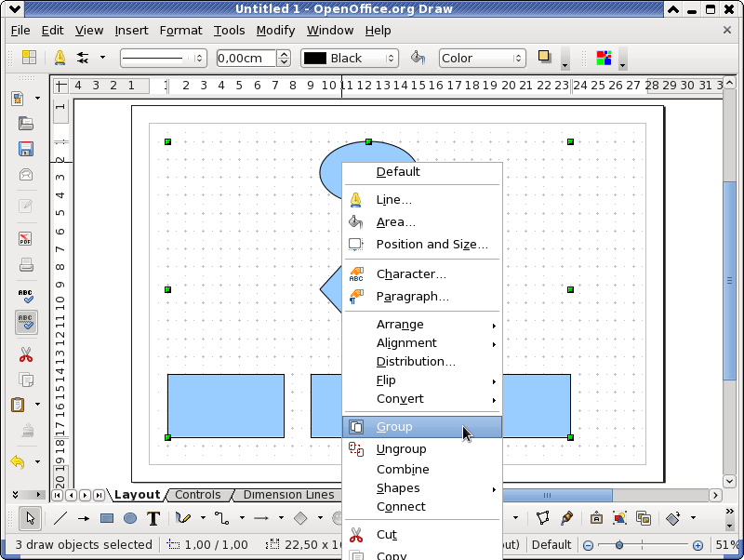The width and height of the screenshot is (744, 560).
Task: Click the multicolor palette toolbar icon
Action: point(604,58)
